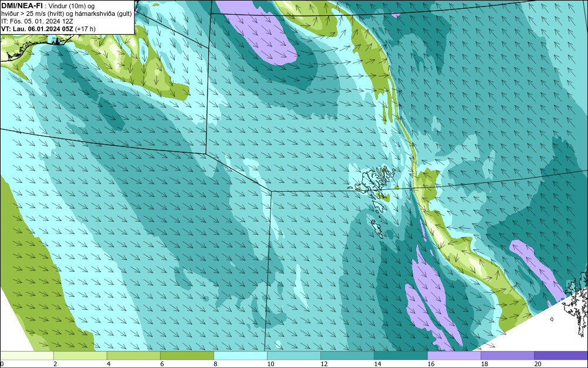Click the 'DMI/NEA-FI' title text
This screenshot has width=588, height=368.
click(x=22, y=5)
